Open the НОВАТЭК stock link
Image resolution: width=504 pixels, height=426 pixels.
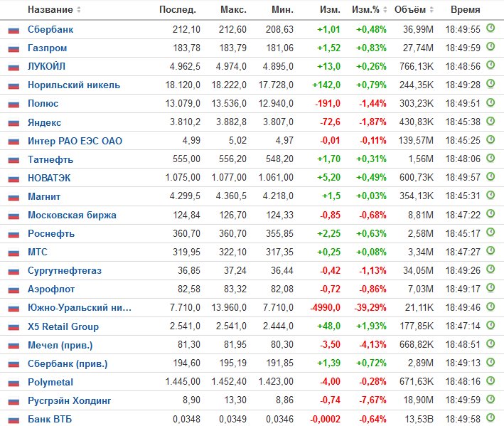[x=49, y=178]
